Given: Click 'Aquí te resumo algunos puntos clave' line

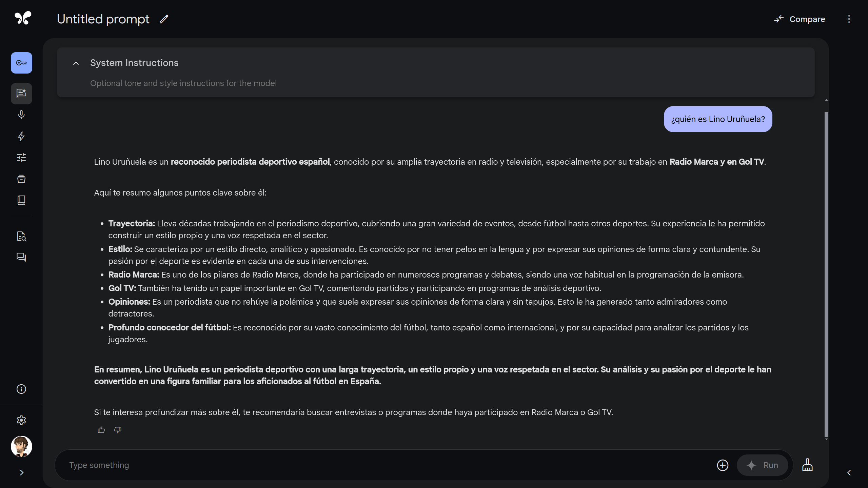Looking at the screenshot, I should [x=180, y=193].
